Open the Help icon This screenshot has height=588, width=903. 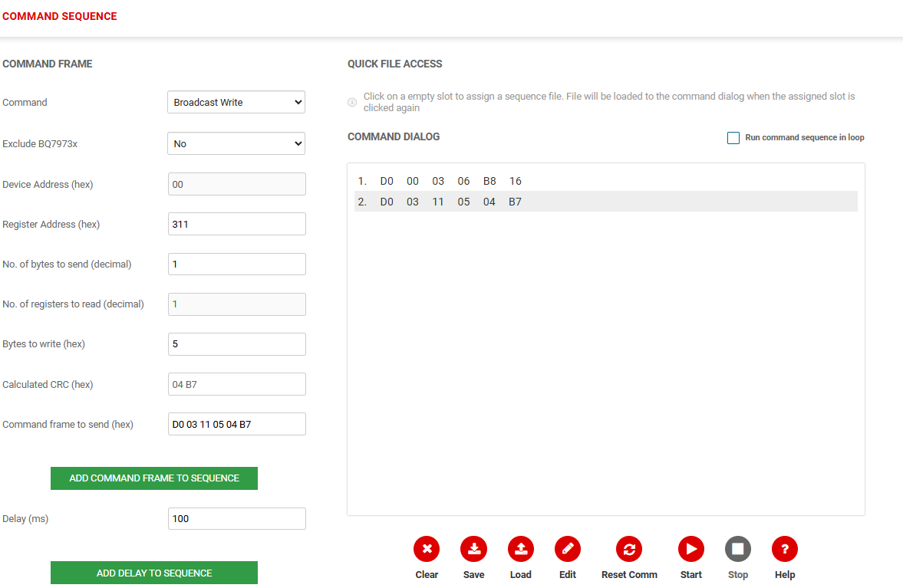(785, 549)
